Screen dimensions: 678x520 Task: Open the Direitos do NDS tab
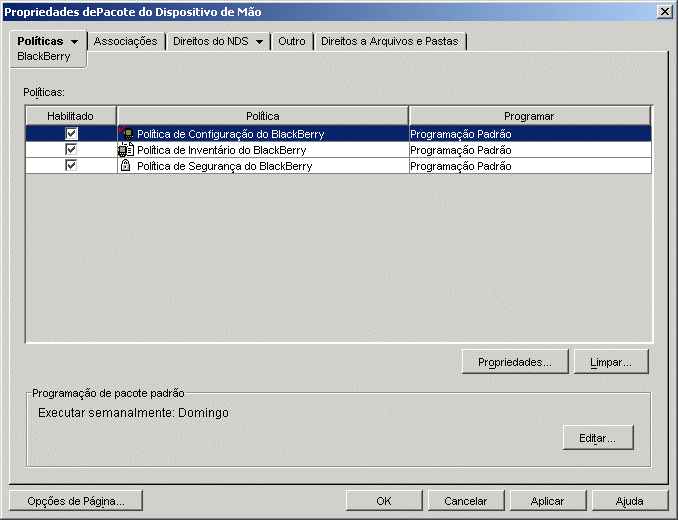(x=211, y=41)
